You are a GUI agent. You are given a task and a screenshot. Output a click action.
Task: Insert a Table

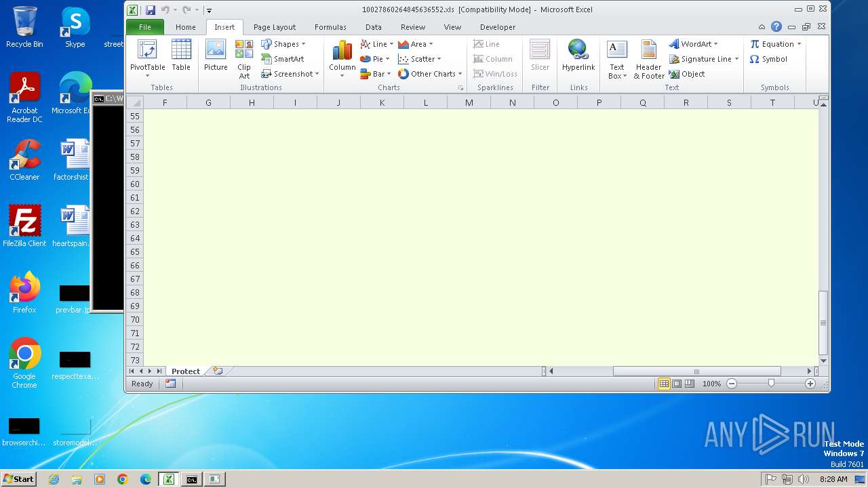(181, 56)
